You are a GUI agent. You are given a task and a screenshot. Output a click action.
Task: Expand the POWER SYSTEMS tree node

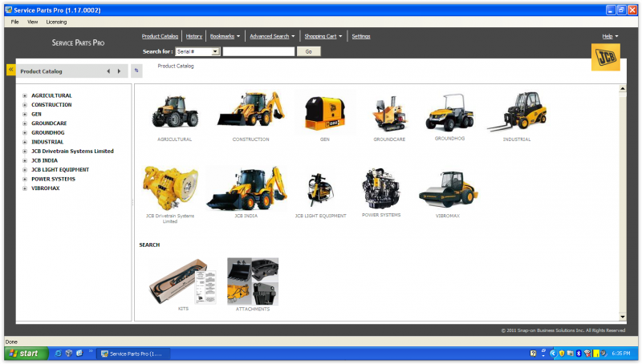(25, 179)
